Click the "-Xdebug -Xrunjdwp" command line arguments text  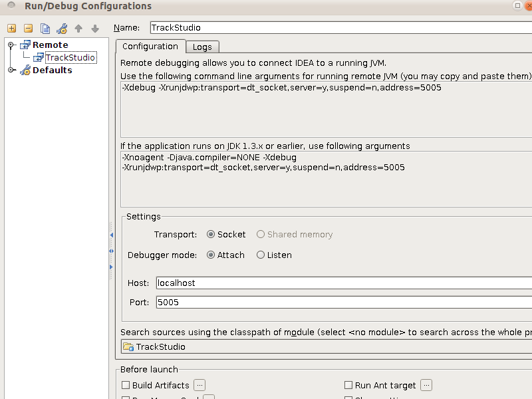pos(281,88)
